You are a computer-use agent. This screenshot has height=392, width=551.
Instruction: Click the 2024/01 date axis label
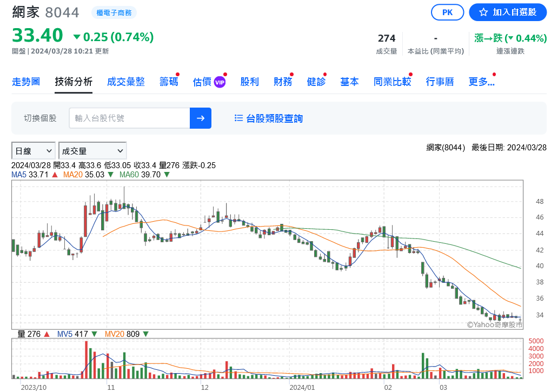(302, 388)
